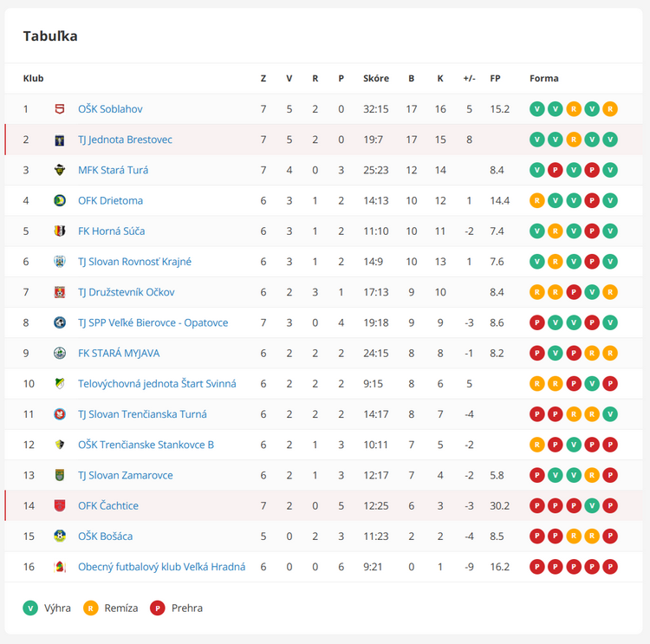Click the green Výhra legend badge
The height and width of the screenshot is (644, 650).
[31, 608]
